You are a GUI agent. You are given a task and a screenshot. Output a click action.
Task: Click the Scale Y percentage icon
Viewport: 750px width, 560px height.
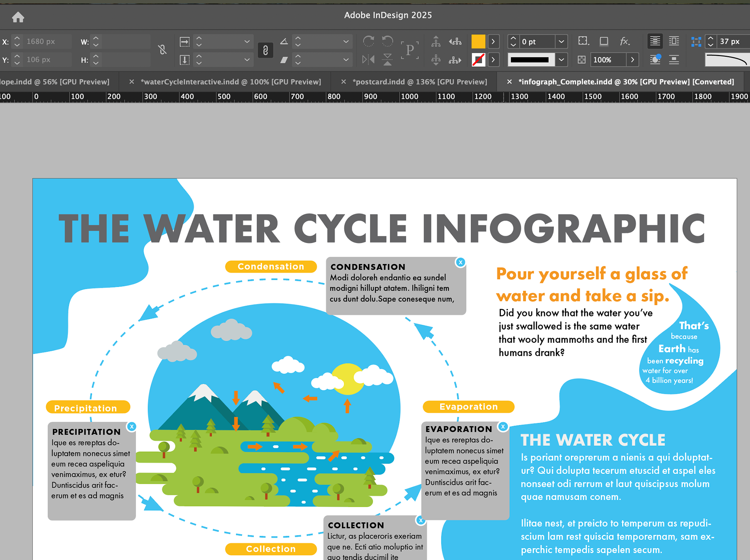coord(184,60)
